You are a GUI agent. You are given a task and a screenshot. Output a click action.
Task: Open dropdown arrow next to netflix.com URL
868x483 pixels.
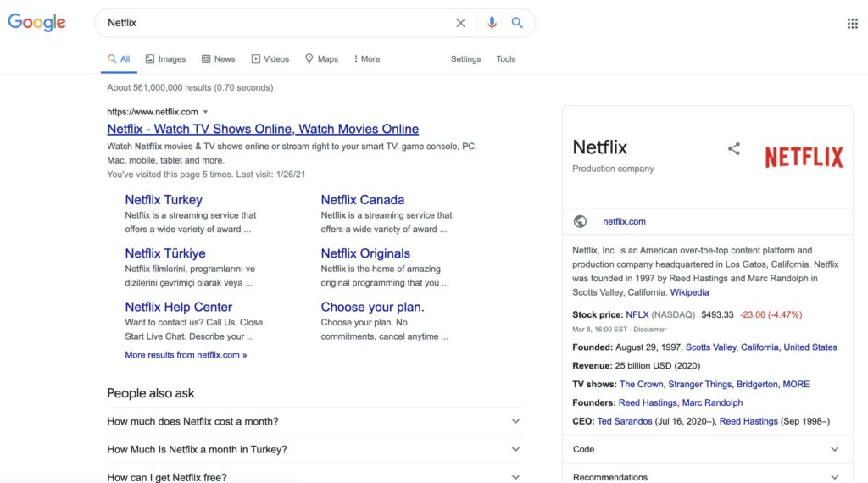pos(205,112)
